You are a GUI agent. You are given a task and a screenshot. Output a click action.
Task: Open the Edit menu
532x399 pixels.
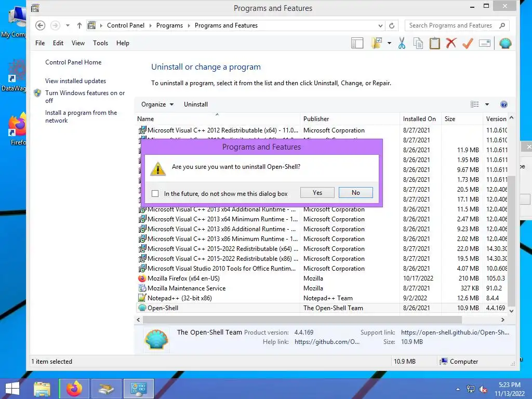(58, 43)
